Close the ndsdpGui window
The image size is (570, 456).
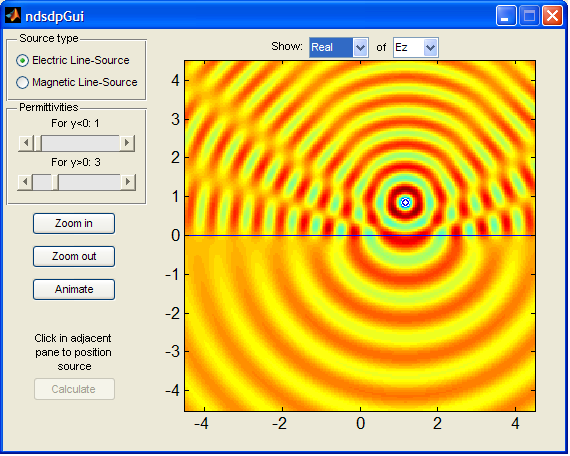click(552, 16)
